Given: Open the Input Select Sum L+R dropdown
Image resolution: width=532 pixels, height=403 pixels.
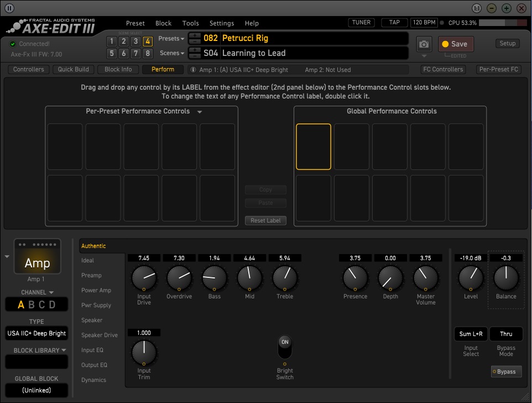Looking at the screenshot, I should tap(471, 334).
